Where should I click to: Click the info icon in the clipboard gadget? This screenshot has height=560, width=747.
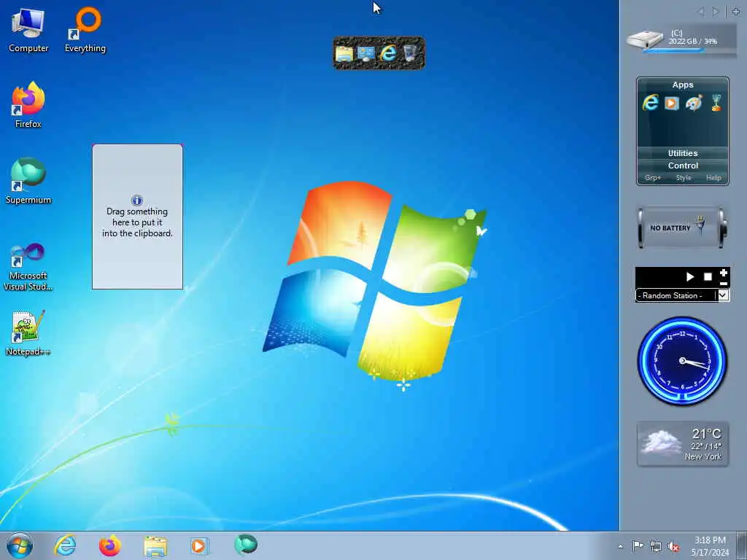[x=136, y=200]
